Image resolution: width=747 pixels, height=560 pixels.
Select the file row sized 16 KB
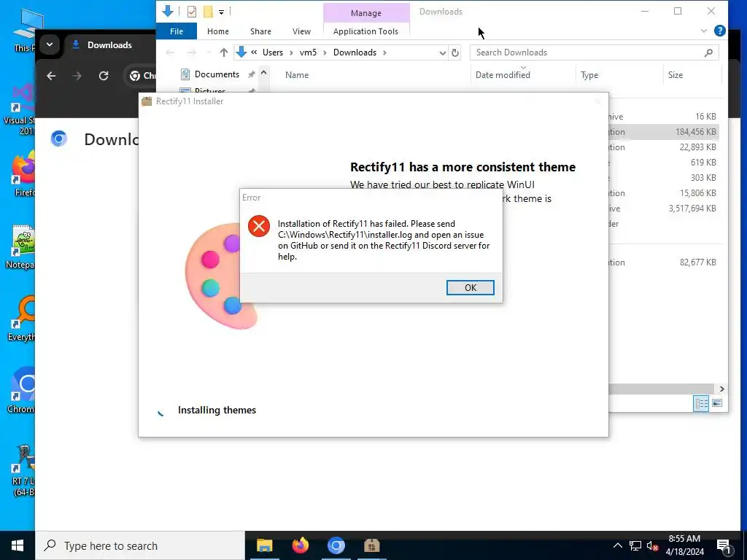click(x=663, y=117)
